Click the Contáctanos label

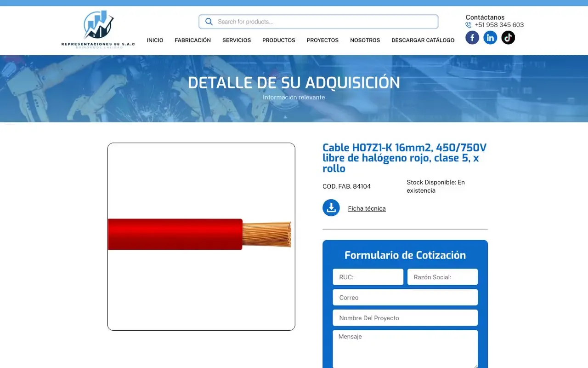tap(485, 17)
